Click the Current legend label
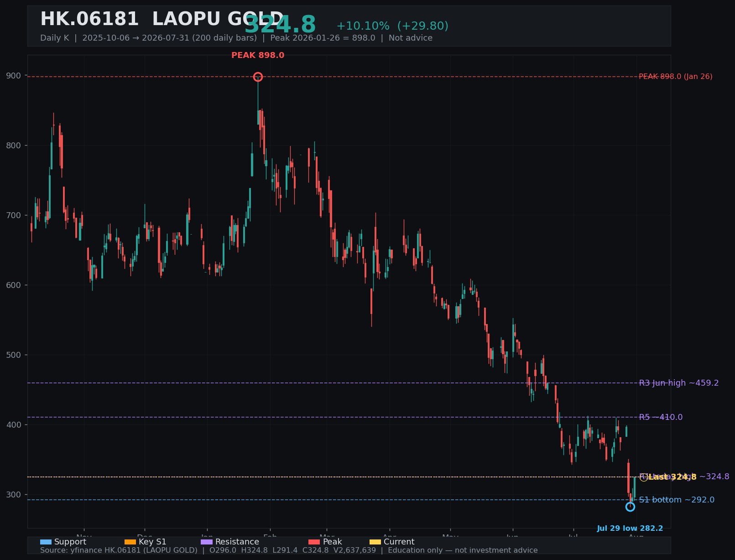Image resolution: width=735 pixels, height=560 pixels. tap(399, 542)
